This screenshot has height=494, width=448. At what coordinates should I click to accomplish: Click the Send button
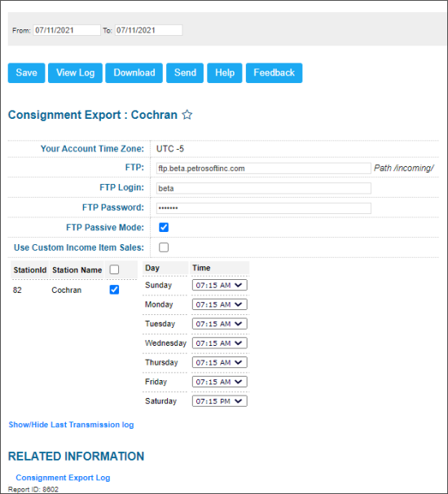(185, 72)
